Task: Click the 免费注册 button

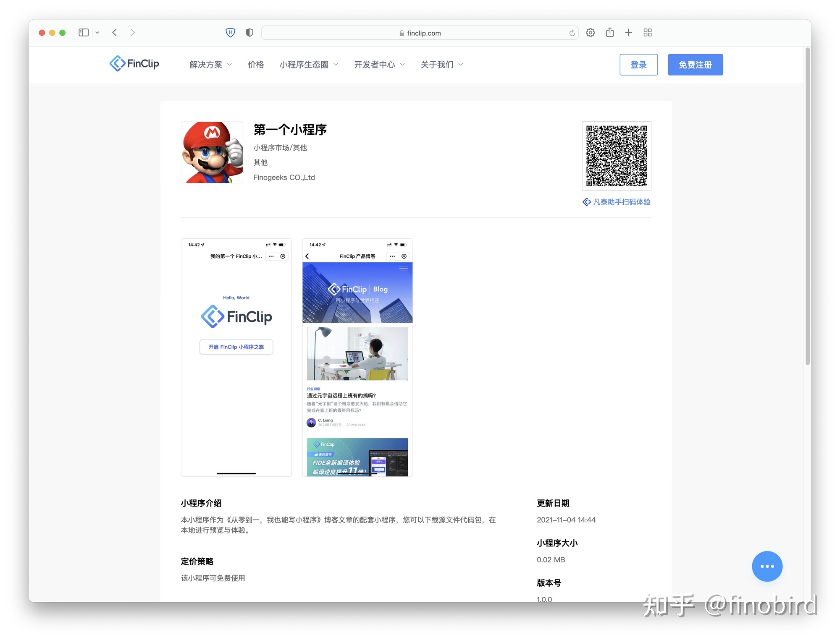Action: 695,65
